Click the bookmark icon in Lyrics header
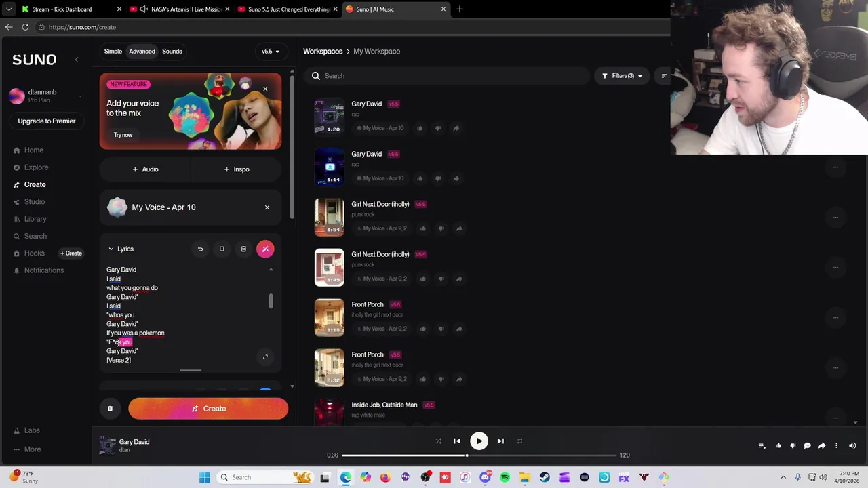 coord(222,249)
